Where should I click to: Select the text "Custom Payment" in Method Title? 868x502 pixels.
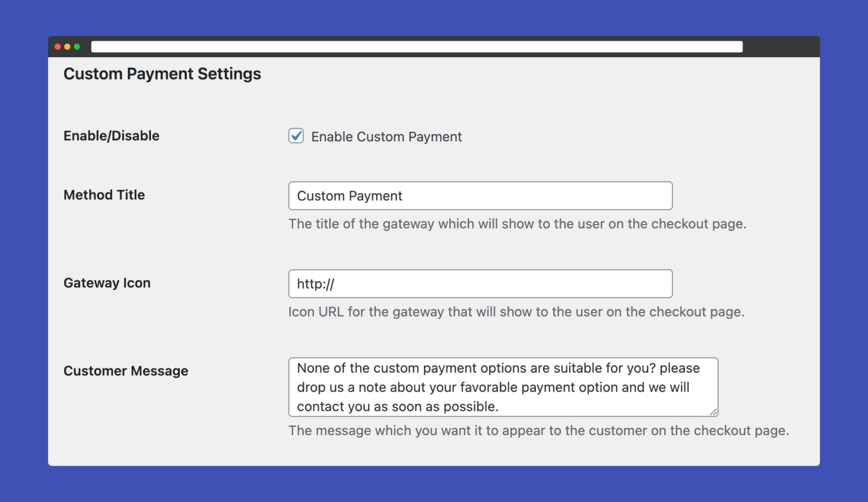tap(349, 196)
